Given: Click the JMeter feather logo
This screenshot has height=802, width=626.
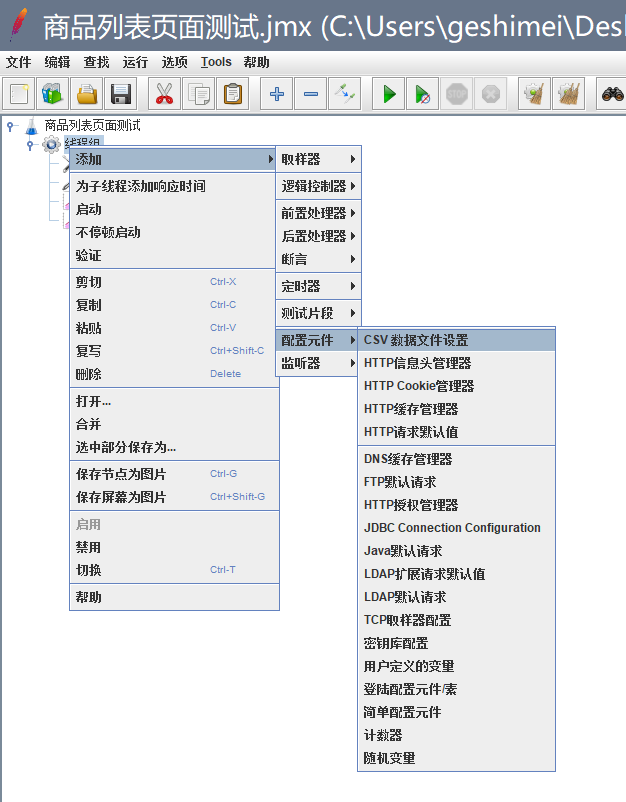Looking at the screenshot, I should tap(19, 25).
